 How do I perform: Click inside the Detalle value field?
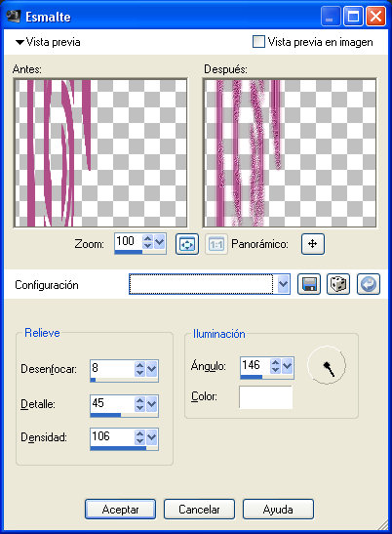(x=112, y=403)
